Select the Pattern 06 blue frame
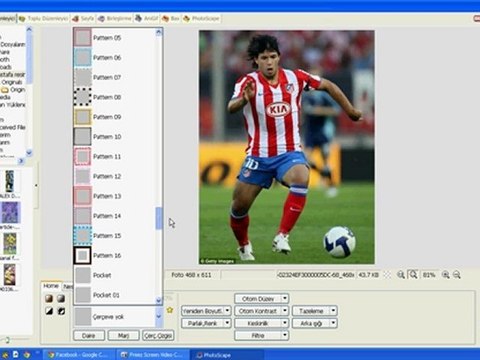This screenshot has height=360, width=480. (114, 57)
